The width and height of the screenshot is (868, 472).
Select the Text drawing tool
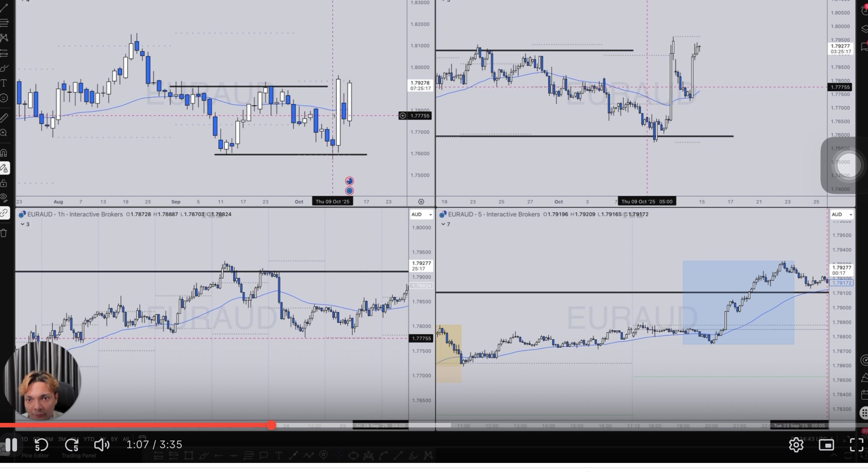(x=4, y=83)
